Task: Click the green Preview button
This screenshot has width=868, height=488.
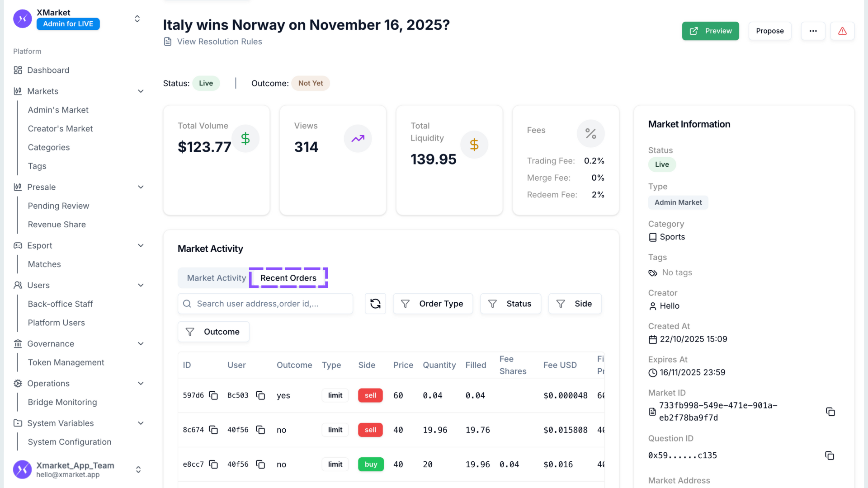Action: 710,31
